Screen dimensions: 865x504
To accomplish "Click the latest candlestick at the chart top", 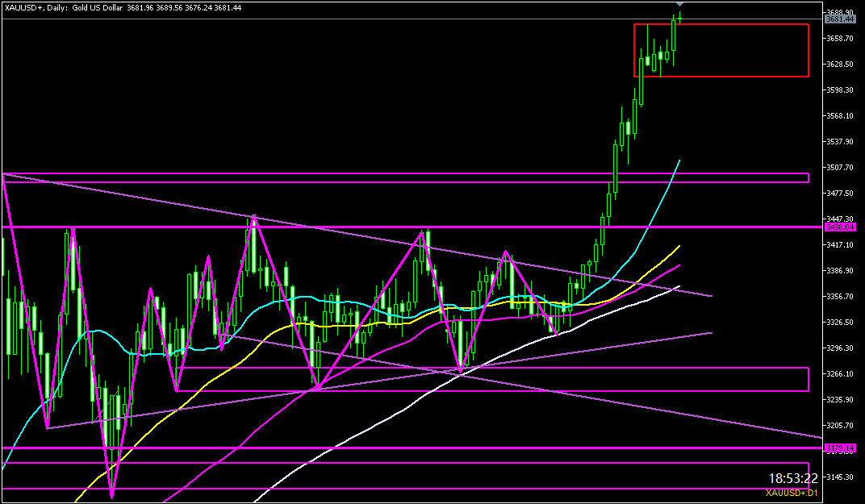I will coord(679,17).
